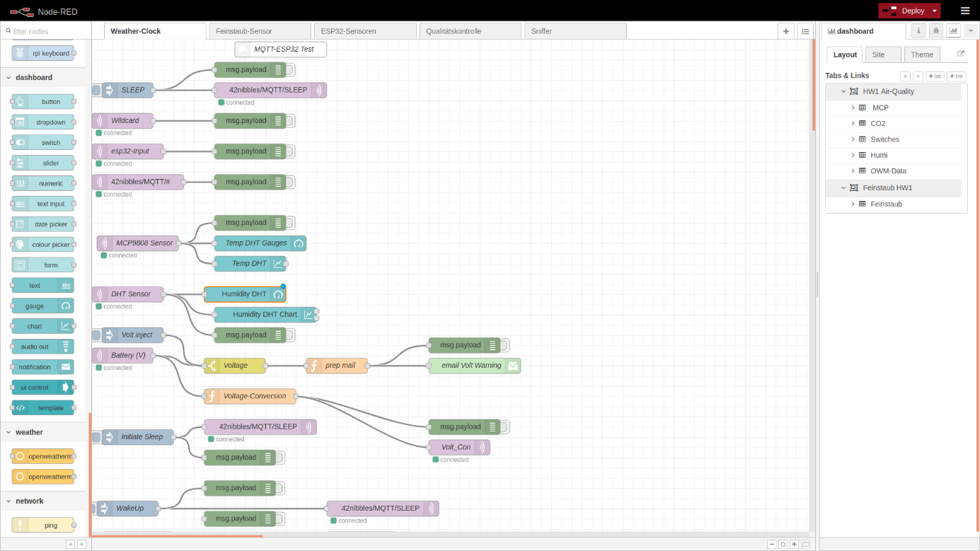Open dashboard in new window icon
Screen dimensions: 980x551
click(x=960, y=54)
